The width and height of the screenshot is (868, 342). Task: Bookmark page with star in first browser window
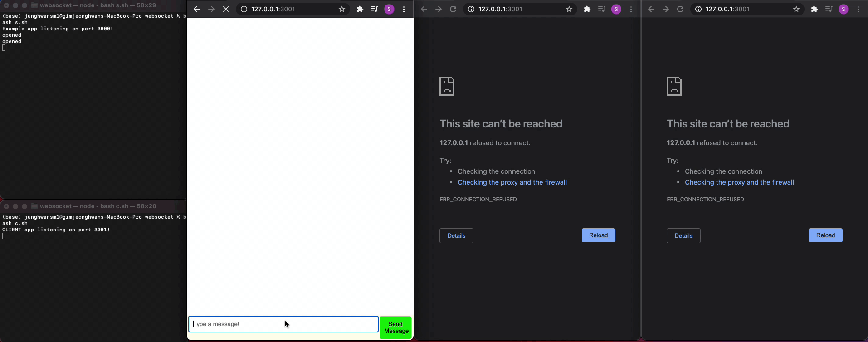342,9
